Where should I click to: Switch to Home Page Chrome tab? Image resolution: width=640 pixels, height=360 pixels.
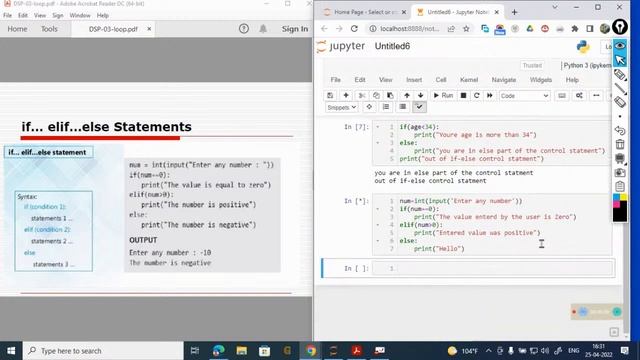click(x=364, y=12)
